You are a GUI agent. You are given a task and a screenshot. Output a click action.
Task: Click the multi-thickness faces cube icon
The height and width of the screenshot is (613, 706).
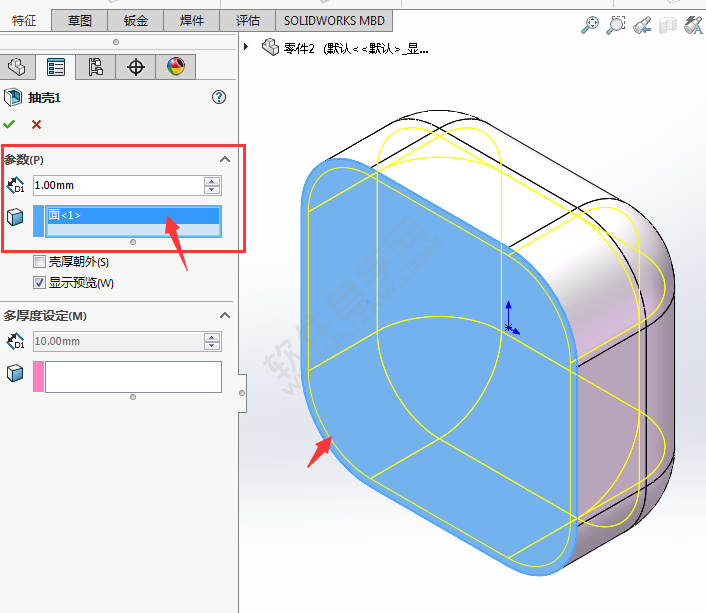[15, 373]
